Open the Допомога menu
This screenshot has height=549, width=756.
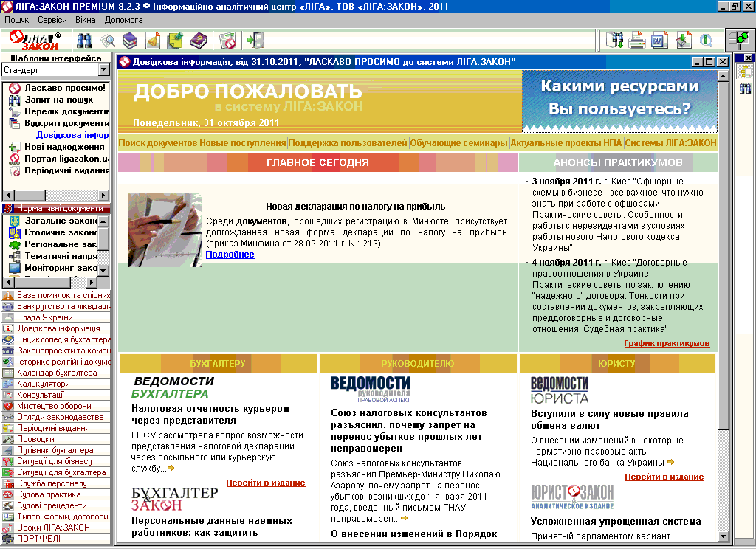[123, 20]
